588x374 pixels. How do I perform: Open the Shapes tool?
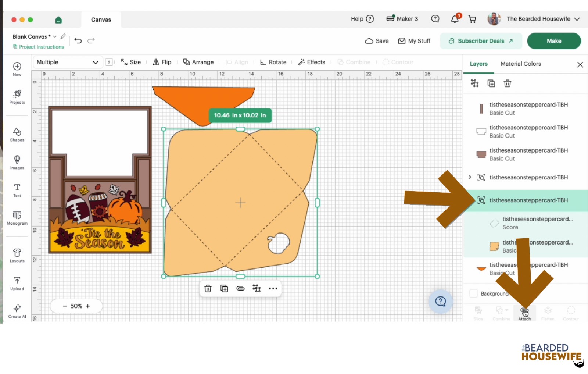[x=17, y=135]
